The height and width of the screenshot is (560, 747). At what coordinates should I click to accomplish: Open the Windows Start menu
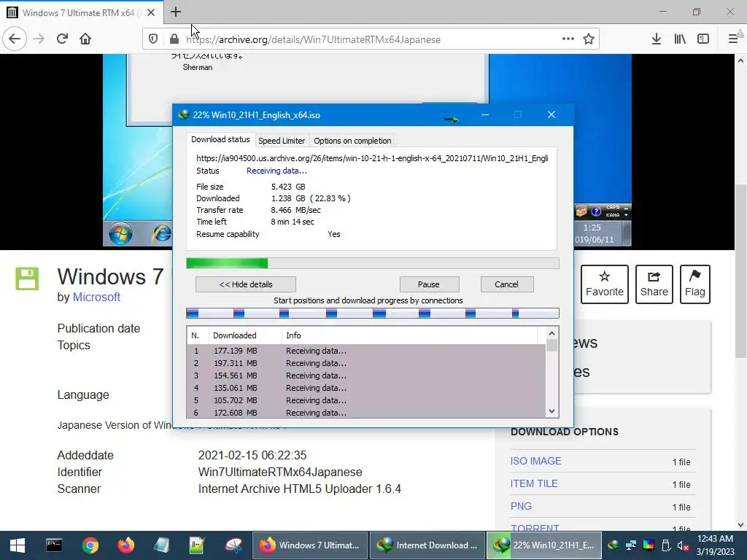coord(18,545)
